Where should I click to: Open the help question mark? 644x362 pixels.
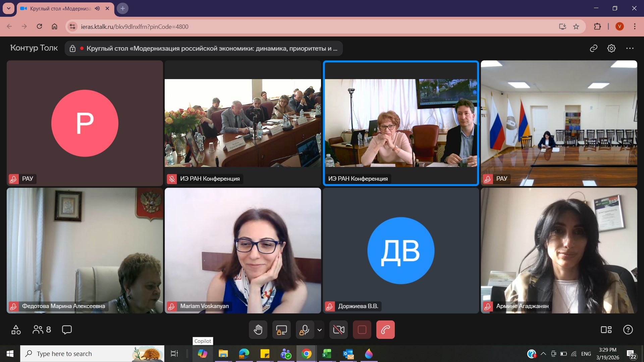click(628, 330)
